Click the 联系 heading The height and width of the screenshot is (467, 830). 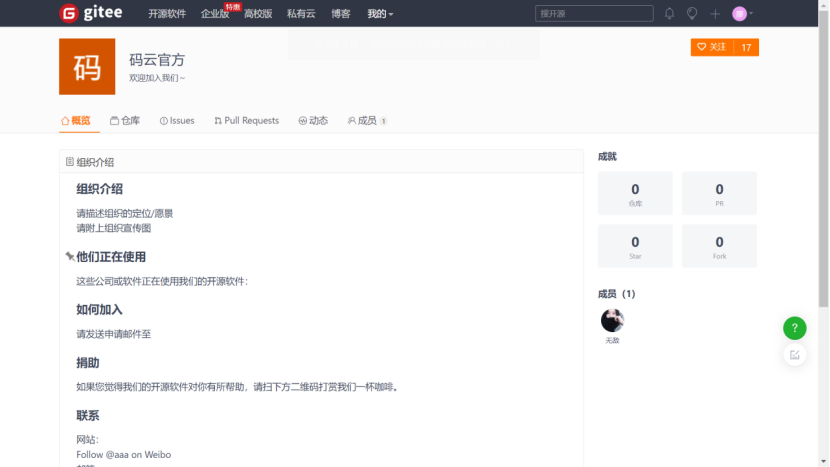[88, 416]
